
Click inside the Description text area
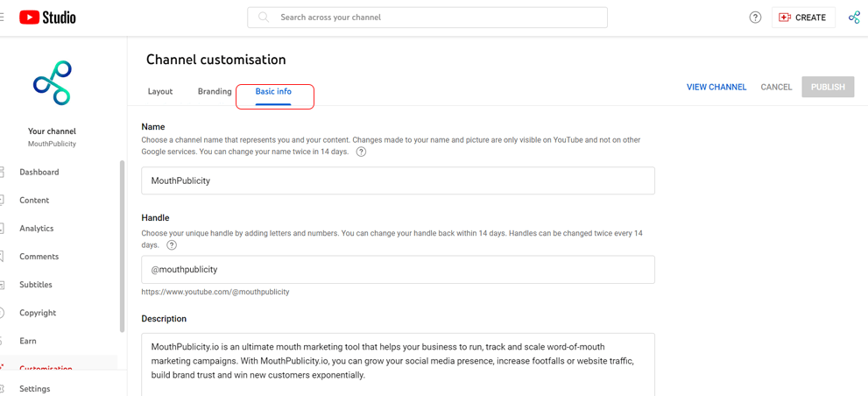coord(398,364)
